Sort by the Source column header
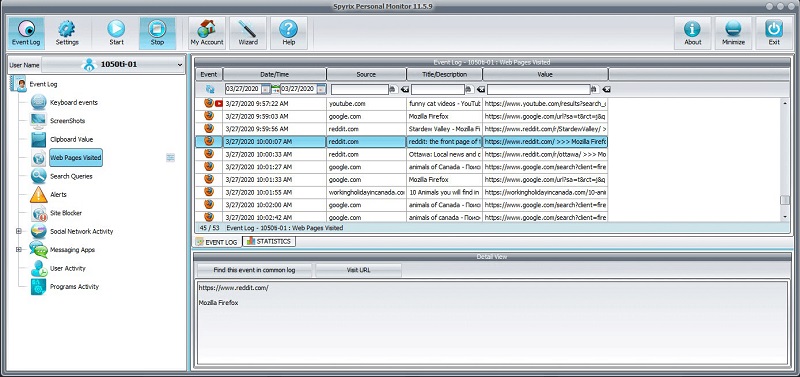The width and height of the screenshot is (800, 377). (x=366, y=74)
